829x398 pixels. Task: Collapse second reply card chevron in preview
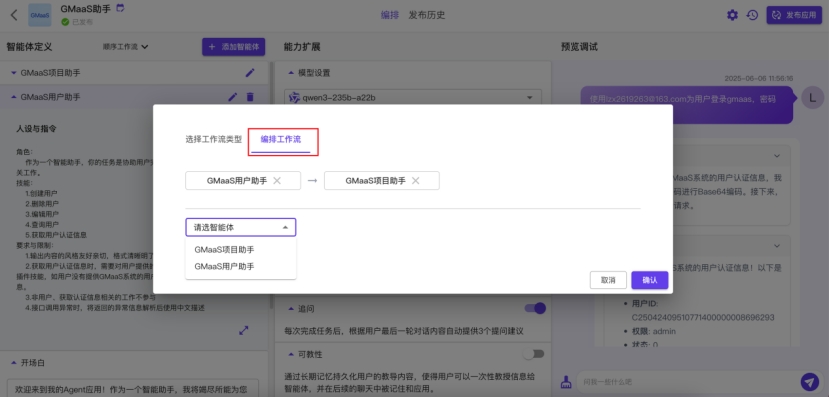click(x=777, y=246)
